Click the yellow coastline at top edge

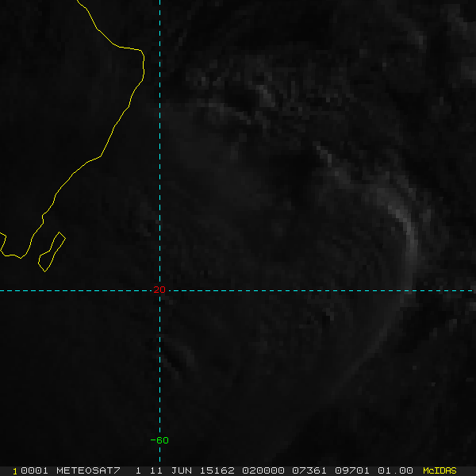pyautogui.click(x=80, y=3)
